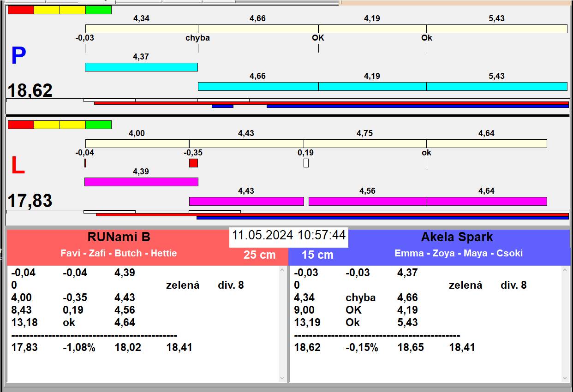Click the red start light in lane L
The image size is (573, 392).
21,125
